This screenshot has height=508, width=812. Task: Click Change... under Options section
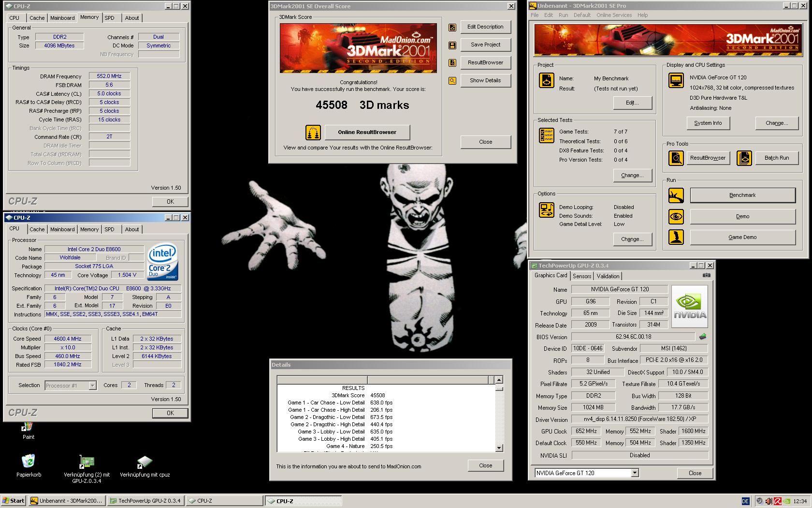[x=632, y=239]
